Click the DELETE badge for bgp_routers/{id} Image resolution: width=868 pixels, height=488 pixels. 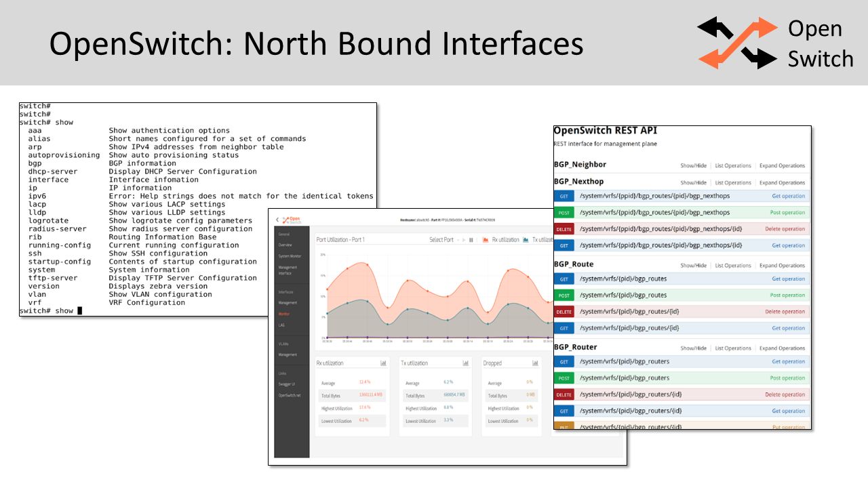(x=564, y=394)
